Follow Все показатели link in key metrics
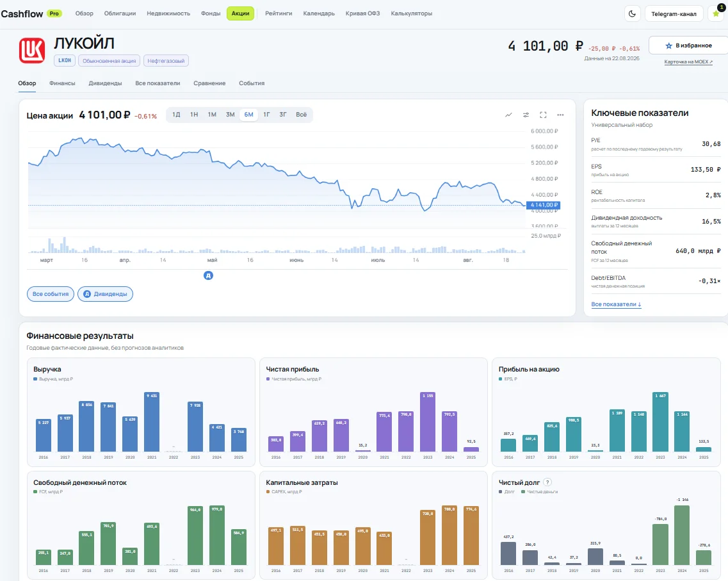Image resolution: width=728 pixels, height=581 pixels. pos(616,304)
